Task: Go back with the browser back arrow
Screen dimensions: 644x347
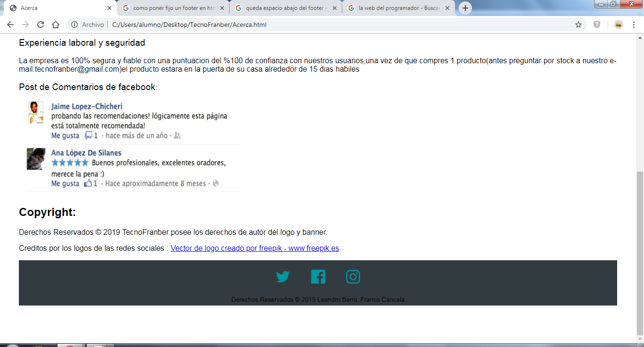Action: pos(10,25)
